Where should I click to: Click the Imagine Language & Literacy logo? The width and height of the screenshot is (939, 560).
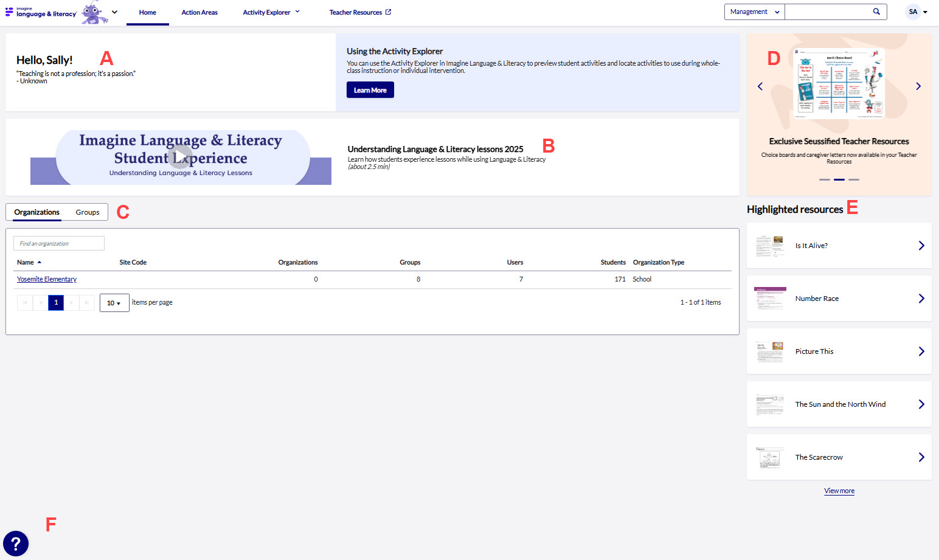(41, 12)
